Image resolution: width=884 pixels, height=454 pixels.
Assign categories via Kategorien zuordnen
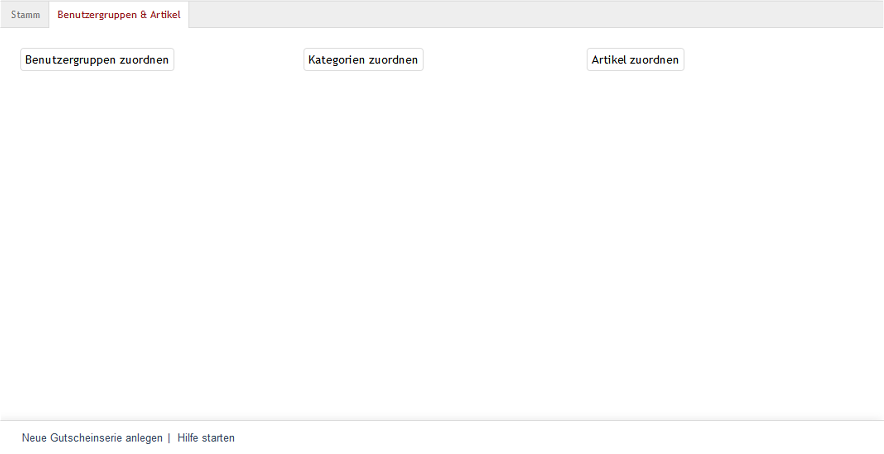point(363,60)
